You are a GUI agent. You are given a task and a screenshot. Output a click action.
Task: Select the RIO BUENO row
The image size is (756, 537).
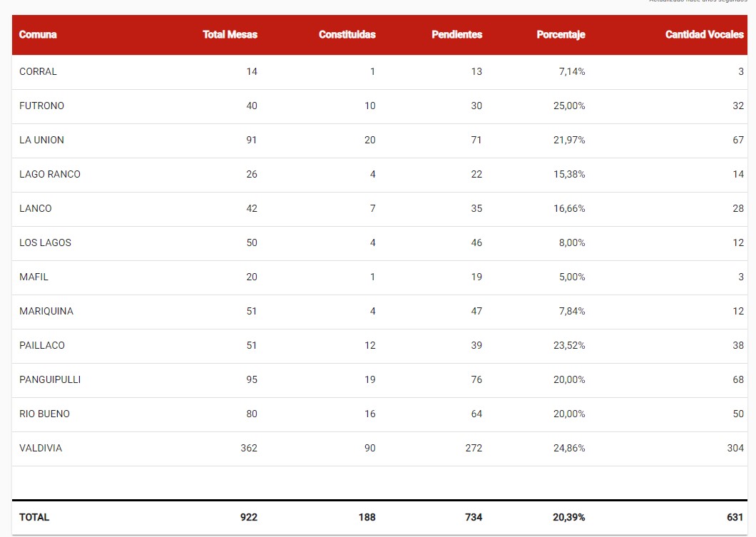point(380,414)
